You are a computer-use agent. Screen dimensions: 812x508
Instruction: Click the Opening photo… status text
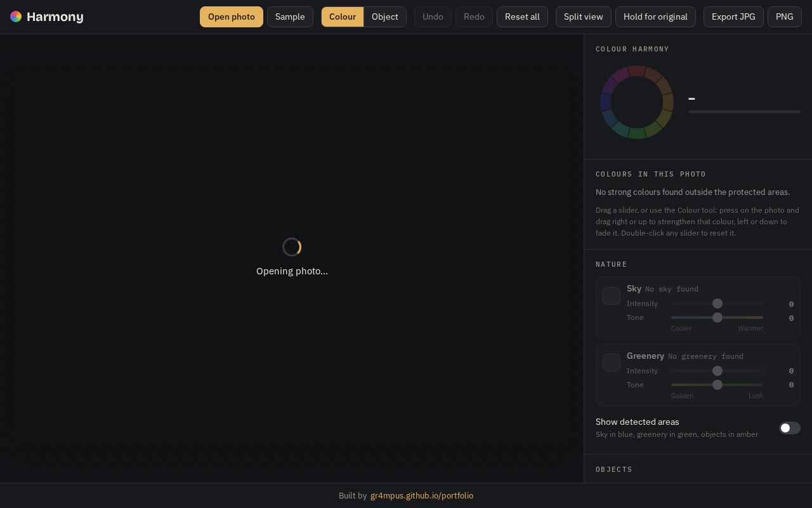pos(292,271)
